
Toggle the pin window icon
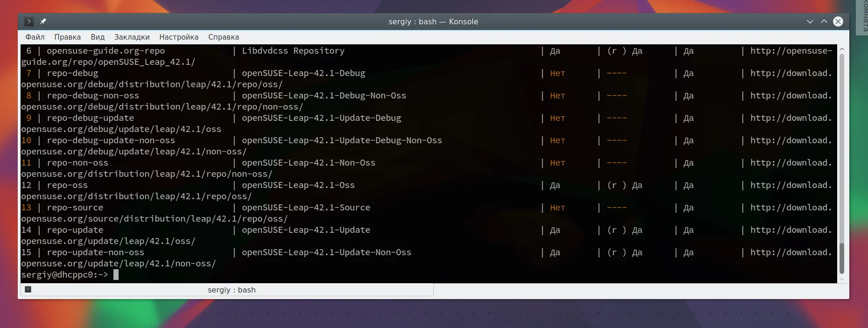pyautogui.click(x=43, y=21)
